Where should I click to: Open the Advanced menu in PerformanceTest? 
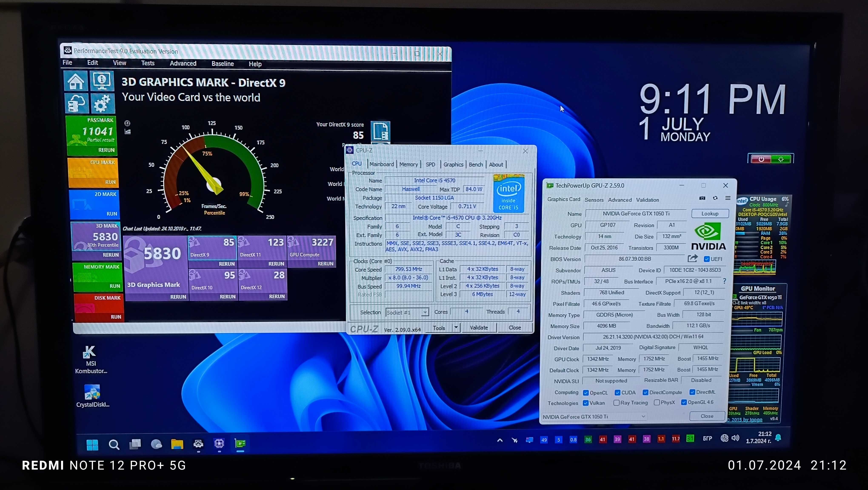[x=183, y=63]
